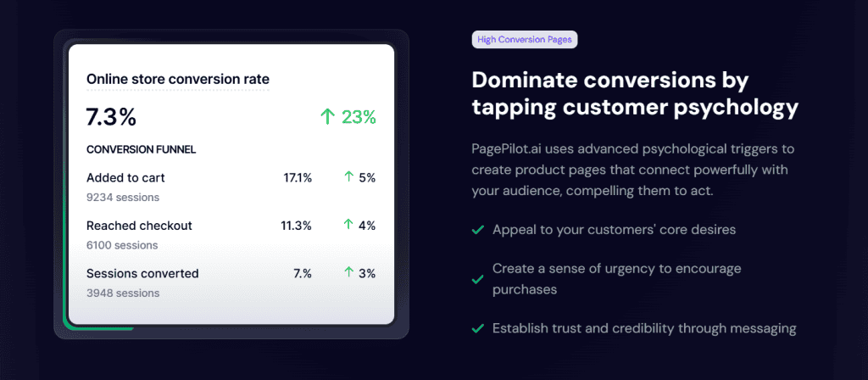
Task: Click the 9234 sessions text
Action: [123, 197]
